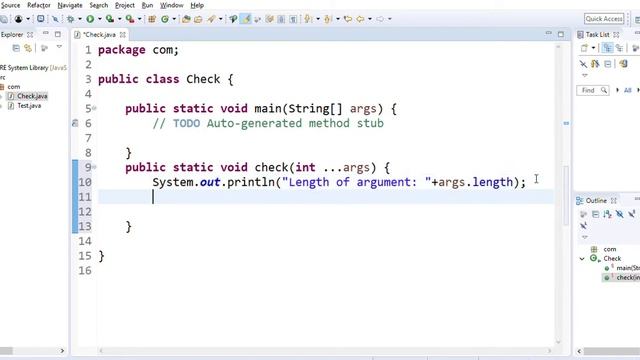The image size is (640, 360).
Task: Open the Window menu
Action: [171, 5]
